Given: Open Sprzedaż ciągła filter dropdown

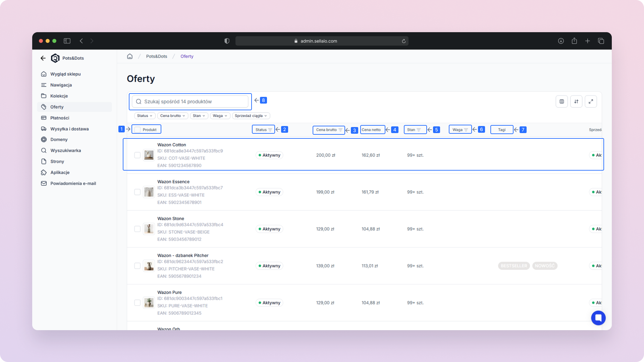Looking at the screenshot, I should coord(251,116).
